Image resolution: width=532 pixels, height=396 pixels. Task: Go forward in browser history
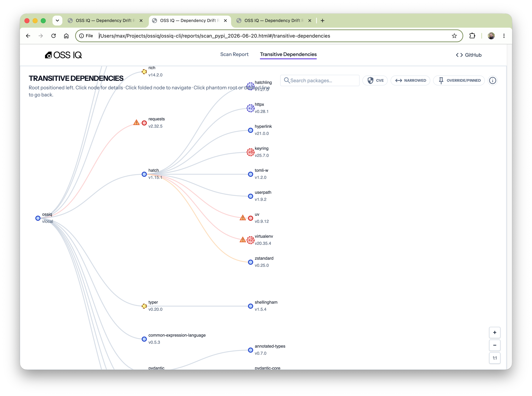click(x=41, y=36)
